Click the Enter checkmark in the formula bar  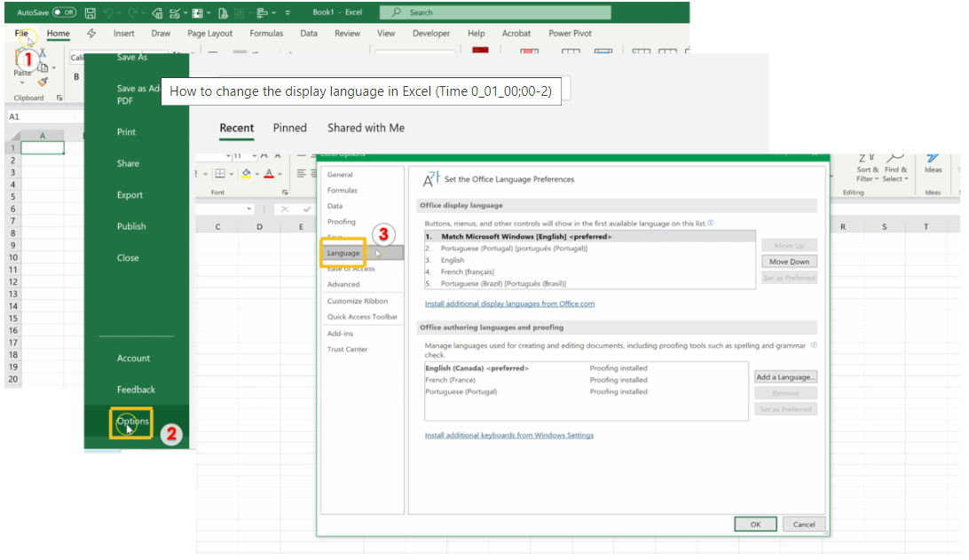[307, 209]
